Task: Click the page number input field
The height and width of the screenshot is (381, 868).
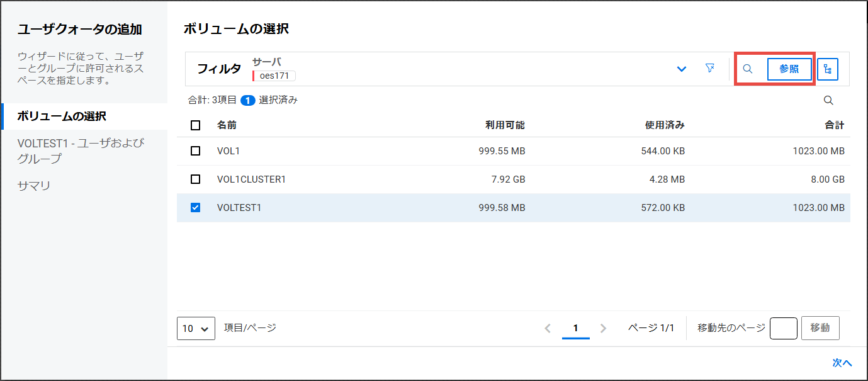Action: (x=783, y=328)
